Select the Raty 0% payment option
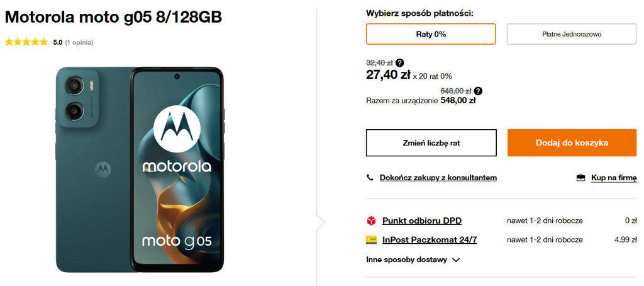The width and height of the screenshot is (644, 286). 431,34
